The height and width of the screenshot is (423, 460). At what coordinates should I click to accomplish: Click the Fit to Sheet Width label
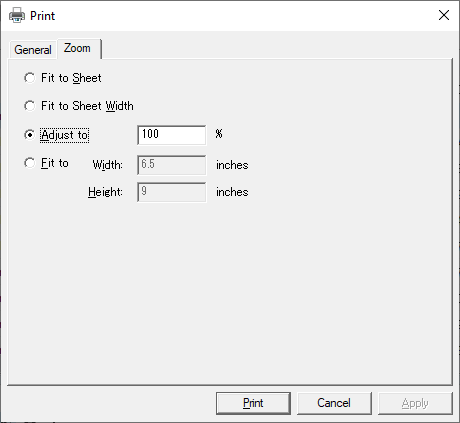87,106
